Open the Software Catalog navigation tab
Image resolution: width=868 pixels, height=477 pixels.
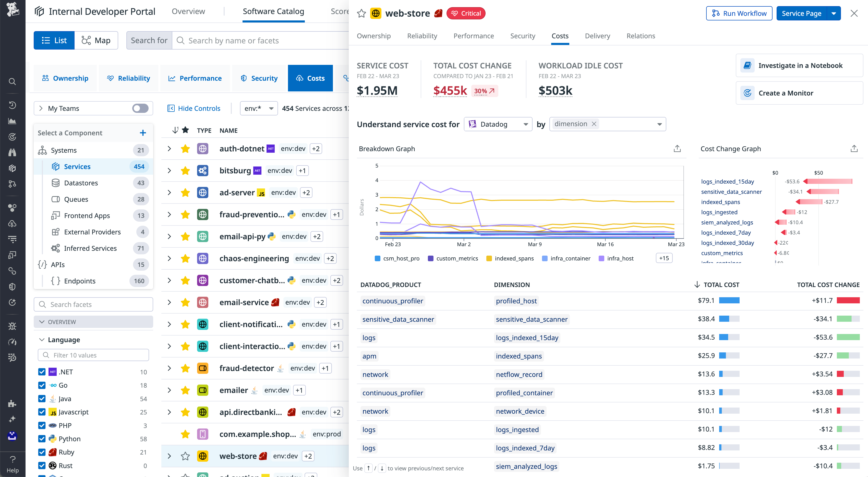pos(273,11)
